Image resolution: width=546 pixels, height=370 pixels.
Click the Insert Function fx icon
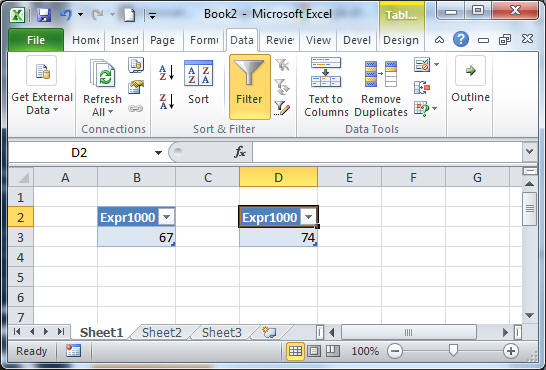point(240,152)
